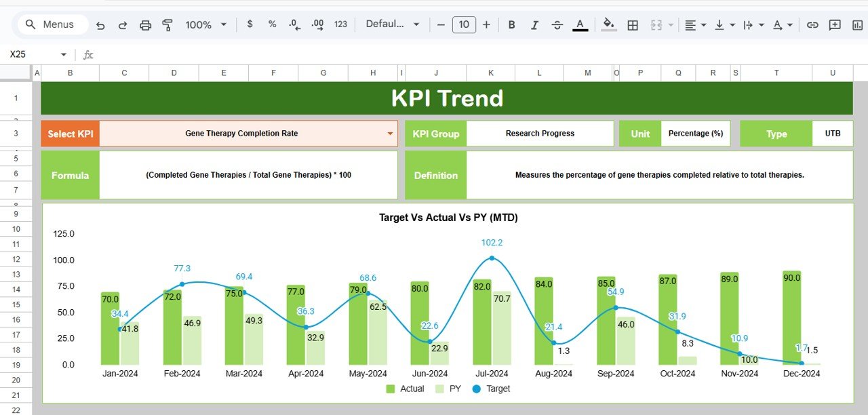Click the Undo icon
Viewport: 868px width, 415px height.
click(100, 24)
